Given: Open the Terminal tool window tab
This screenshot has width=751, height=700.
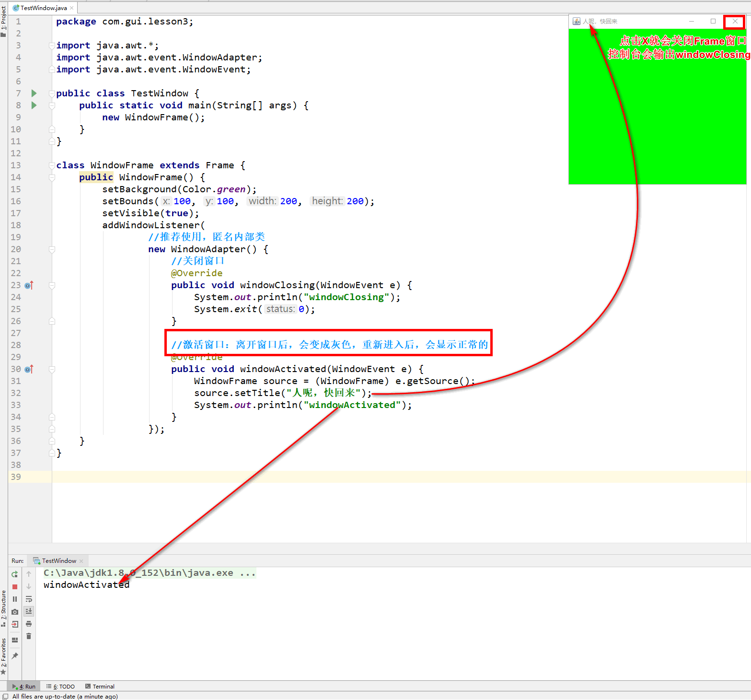Looking at the screenshot, I should (x=100, y=687).
